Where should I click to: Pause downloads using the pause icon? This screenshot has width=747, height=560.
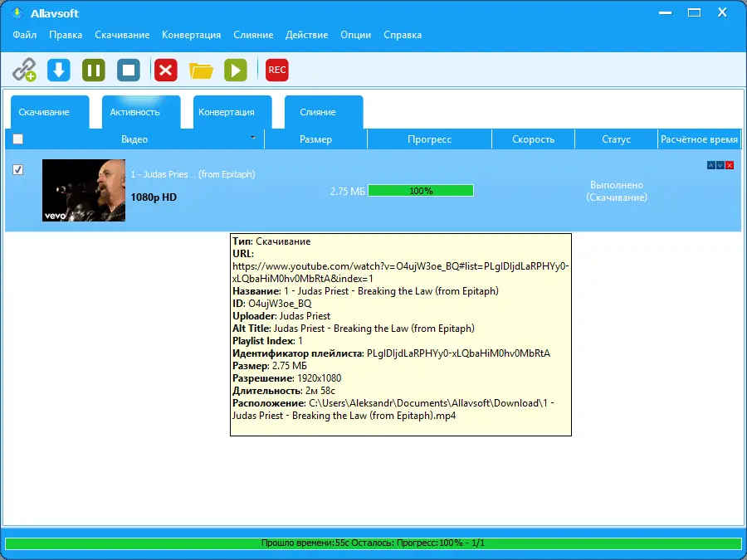coord(93,70)
